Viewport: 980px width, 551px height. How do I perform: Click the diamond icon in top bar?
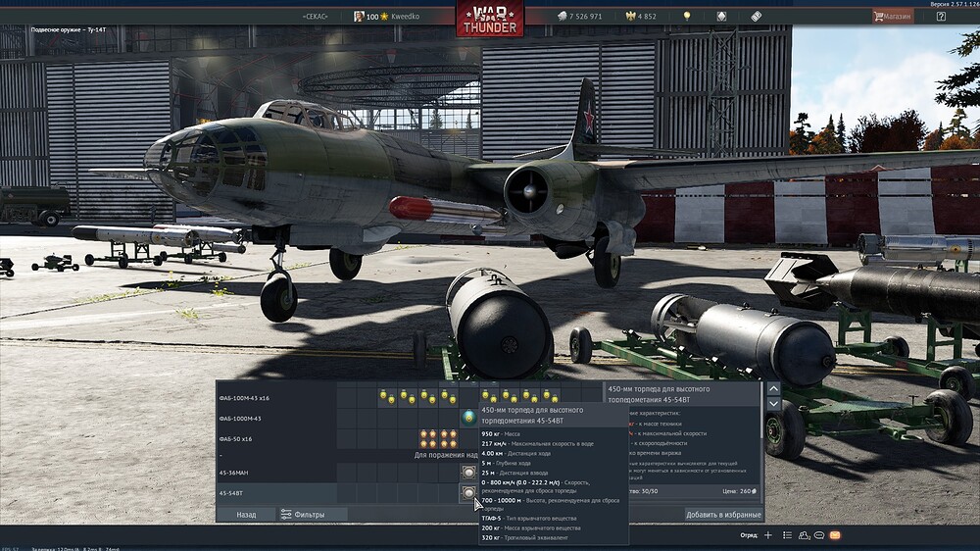pyautogui.click(x=721, y=17)
